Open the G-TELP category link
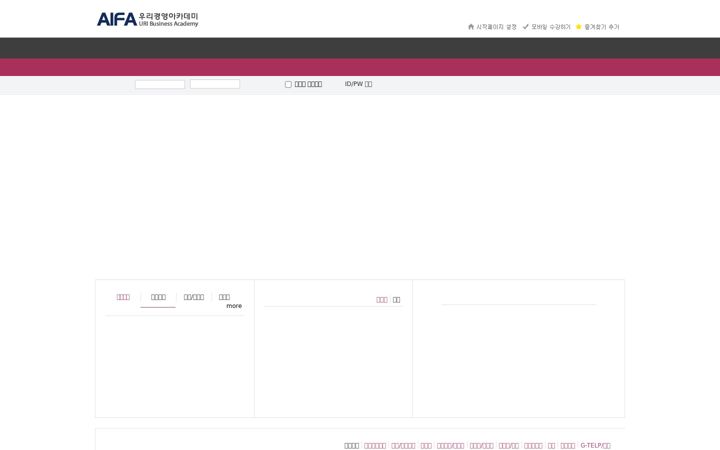This screenshot has width=720, height=450. [595, 445]
